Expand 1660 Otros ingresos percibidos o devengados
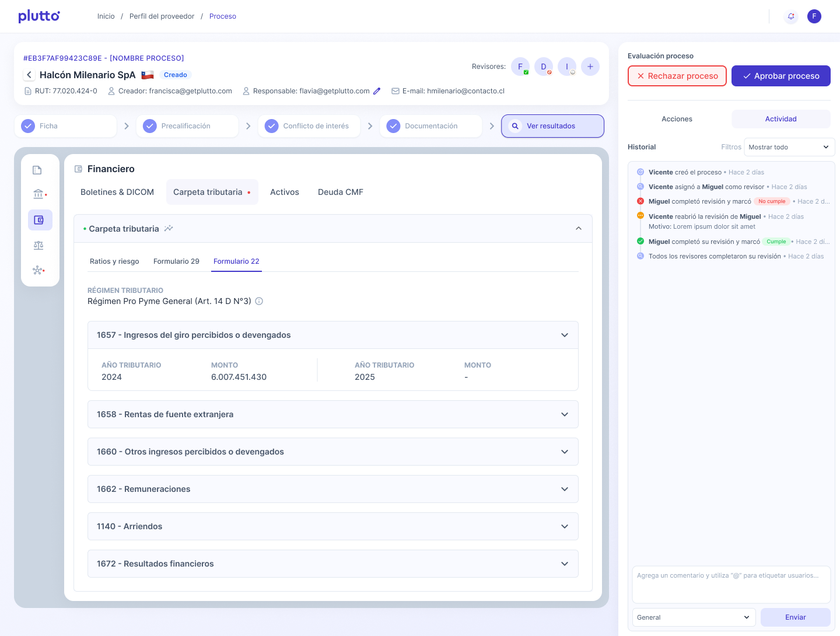The width and height of the screenshot is (840, 636). point(332,452)
